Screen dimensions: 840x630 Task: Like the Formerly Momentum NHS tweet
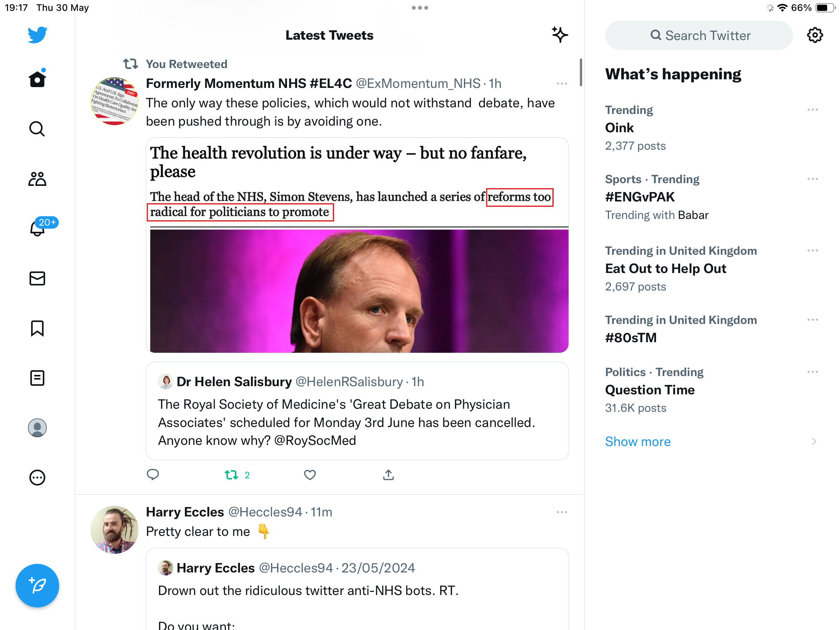pos(310,475)
